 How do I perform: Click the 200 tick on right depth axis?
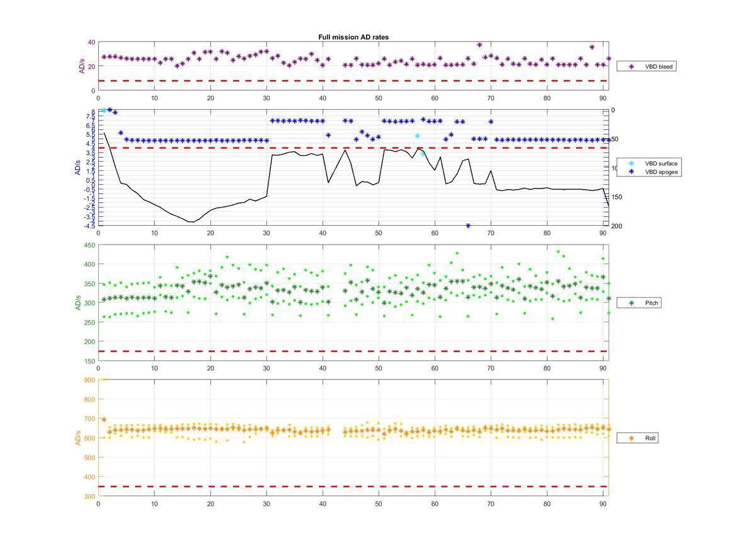(x=616, y=226)
